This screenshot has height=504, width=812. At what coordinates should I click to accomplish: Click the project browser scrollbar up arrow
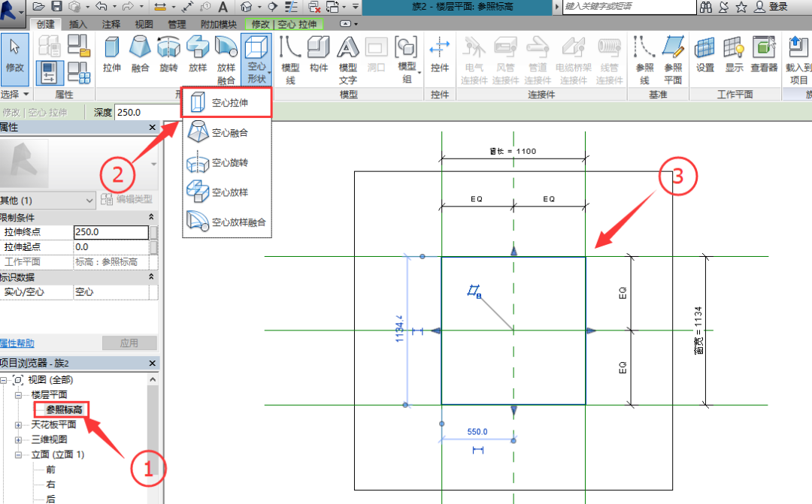tap(153, 380)
